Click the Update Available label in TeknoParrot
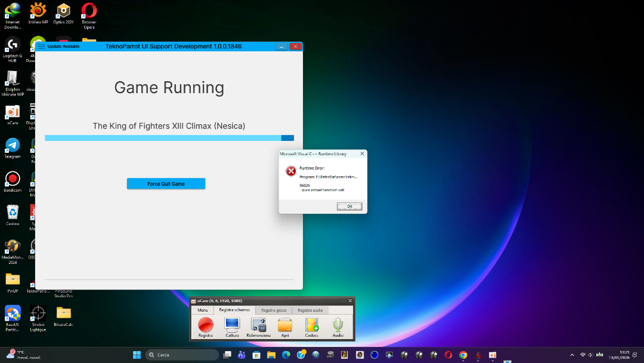 point(63,47)
